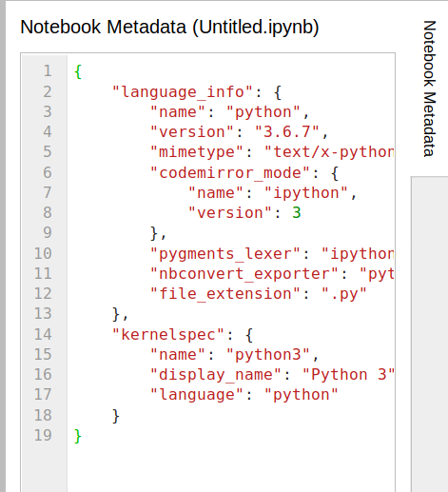
Task: Click the "pygments_lexer" key
Action: [225, 254]
